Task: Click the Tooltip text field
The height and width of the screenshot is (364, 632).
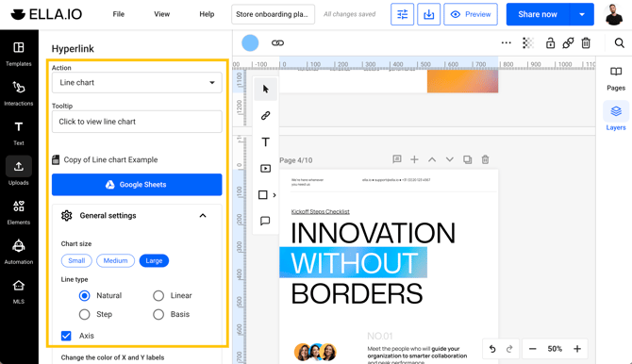Action: click(137, 122)
